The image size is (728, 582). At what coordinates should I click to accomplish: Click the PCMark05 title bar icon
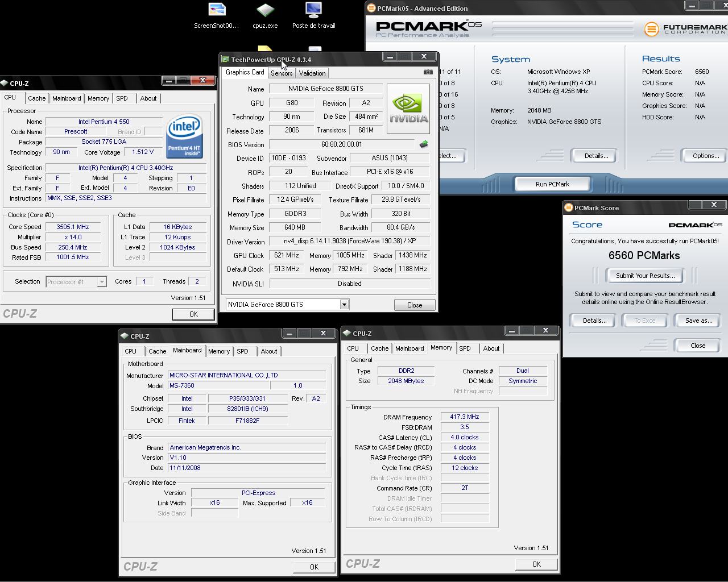[371, 8]
